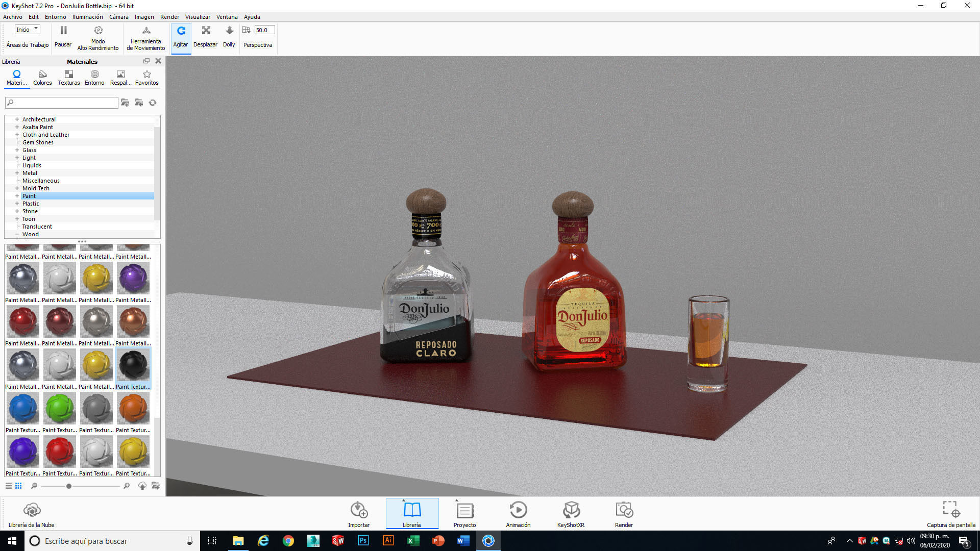The image size is (980, 551).
Task: Expand the Metal material folder
Action: click(17, 173)
